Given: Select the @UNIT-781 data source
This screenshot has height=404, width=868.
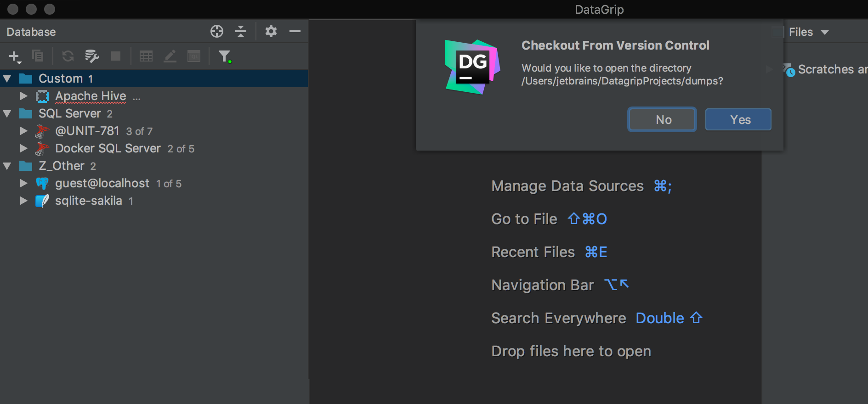Looking at the screenshot, I should tap(87, 131).
